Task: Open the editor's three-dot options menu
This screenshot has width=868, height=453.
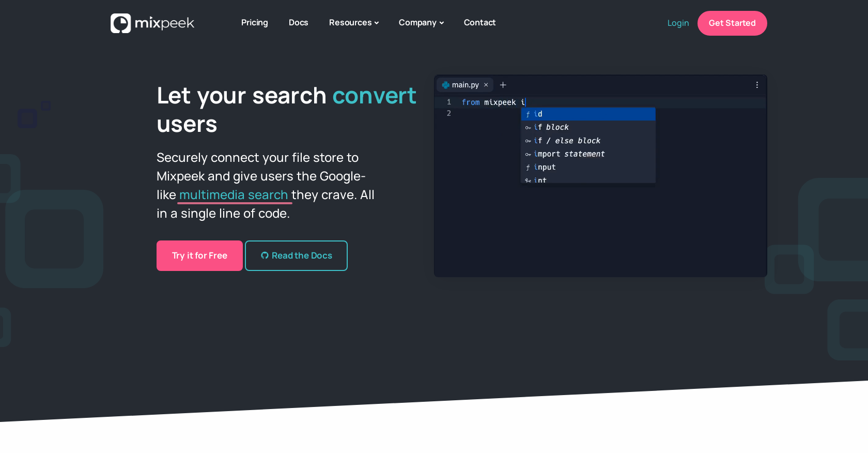Action: tap(757, 85)
